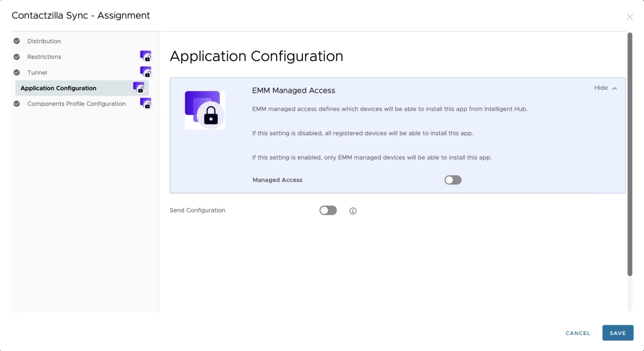Select the Application Configuration step

click(x=82, y=88)
